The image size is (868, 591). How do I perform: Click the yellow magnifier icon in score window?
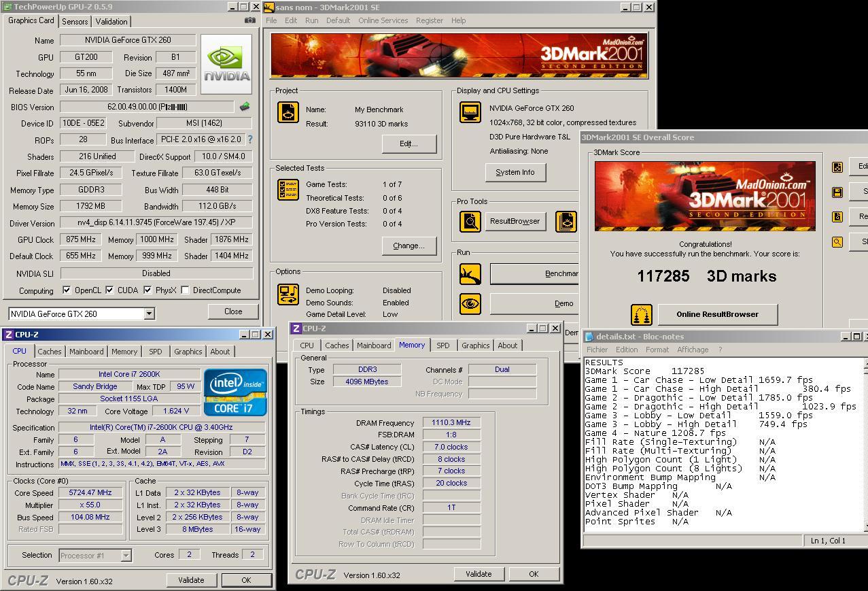coord(837,241)
